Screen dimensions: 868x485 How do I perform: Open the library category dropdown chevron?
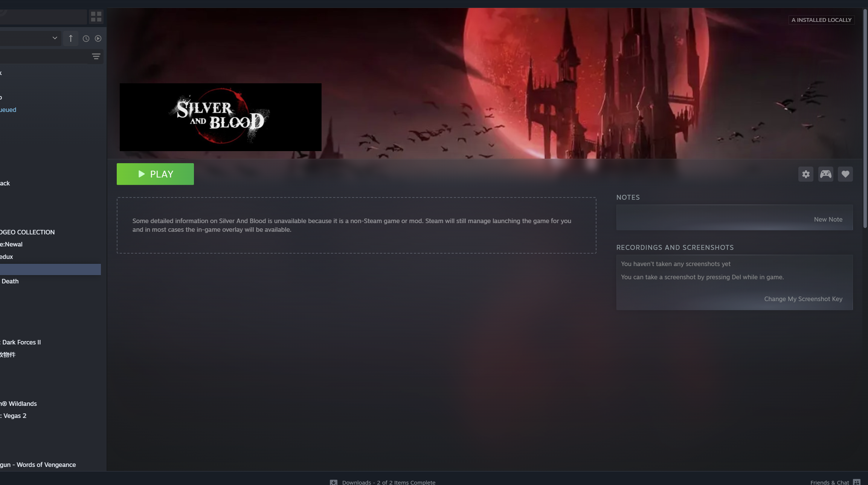point(55,38)
